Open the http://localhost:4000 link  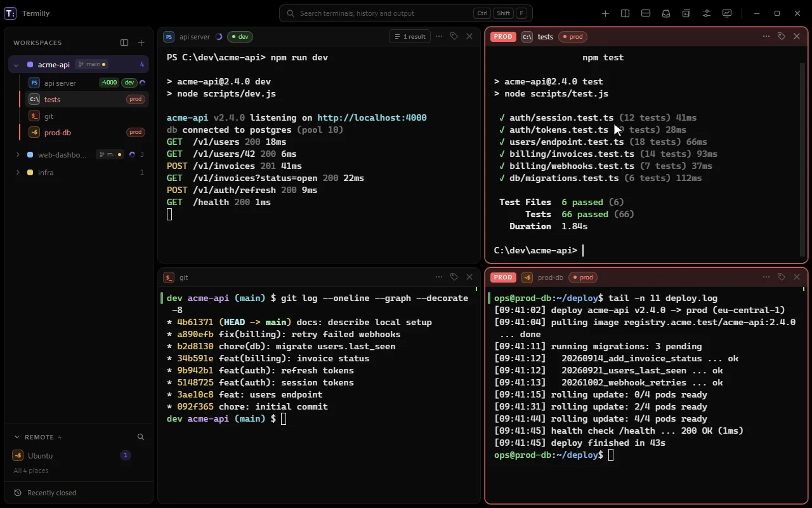[372, 117]
